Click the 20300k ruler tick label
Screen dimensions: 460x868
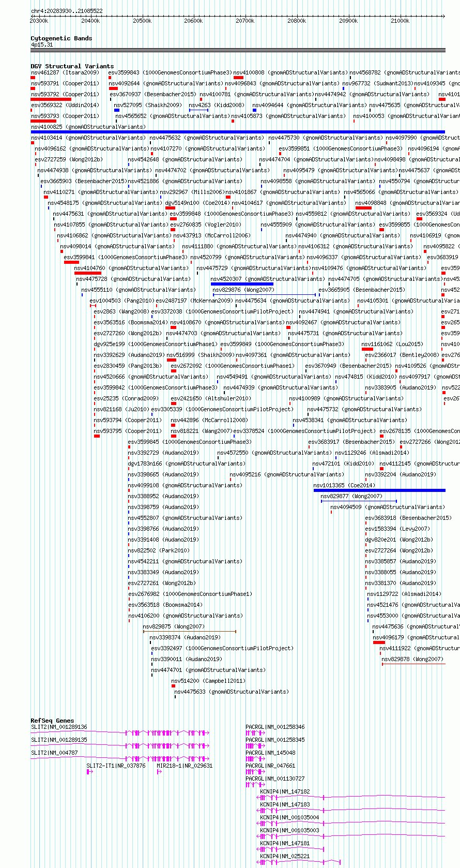click(x=39, y=21)
